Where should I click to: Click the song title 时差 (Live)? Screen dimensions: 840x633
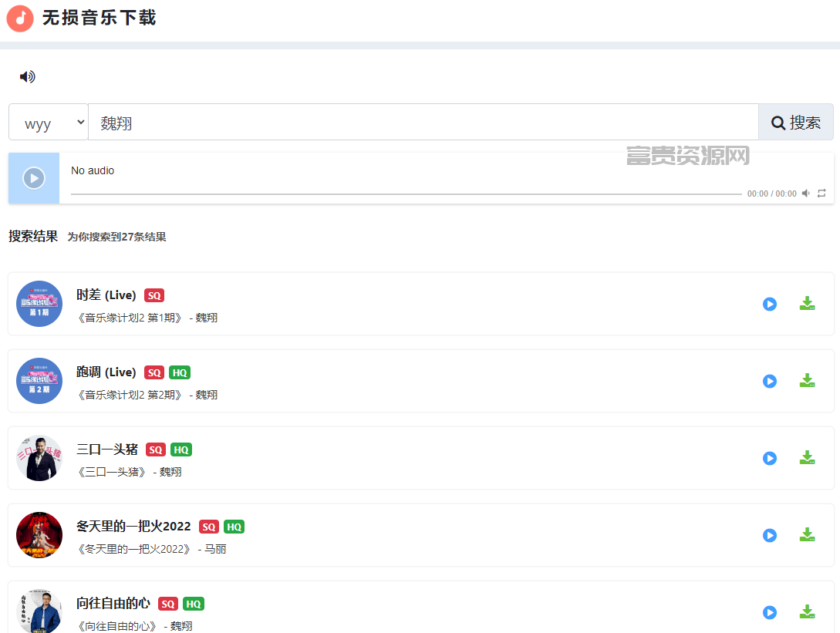coord(106,295)
